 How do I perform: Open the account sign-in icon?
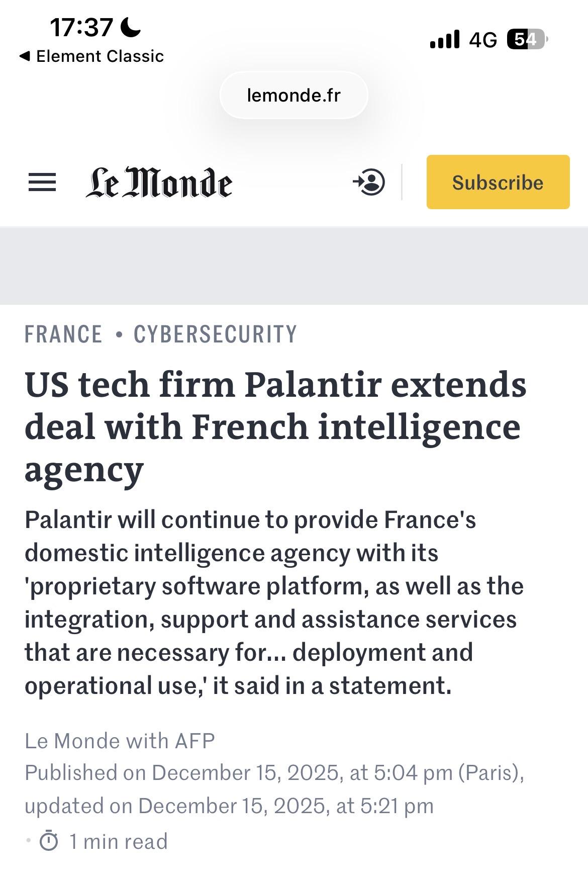369,182
